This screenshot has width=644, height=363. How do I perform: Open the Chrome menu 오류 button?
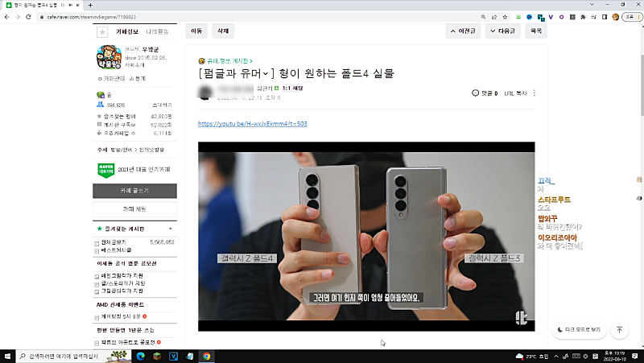tap(632, 17)
